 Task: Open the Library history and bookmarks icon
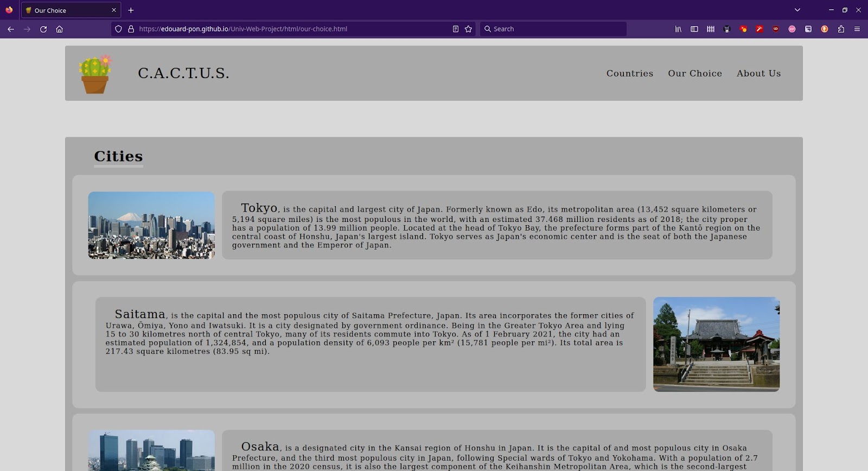(x=678, y=29)
